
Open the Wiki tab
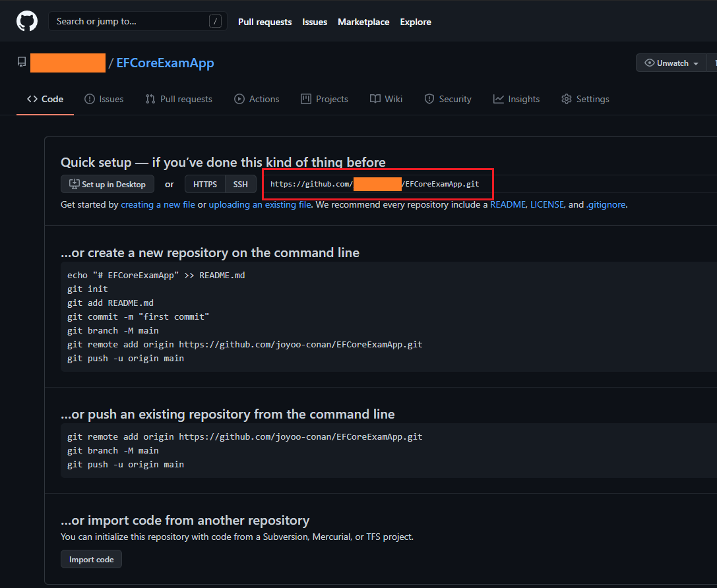point(386,99)
